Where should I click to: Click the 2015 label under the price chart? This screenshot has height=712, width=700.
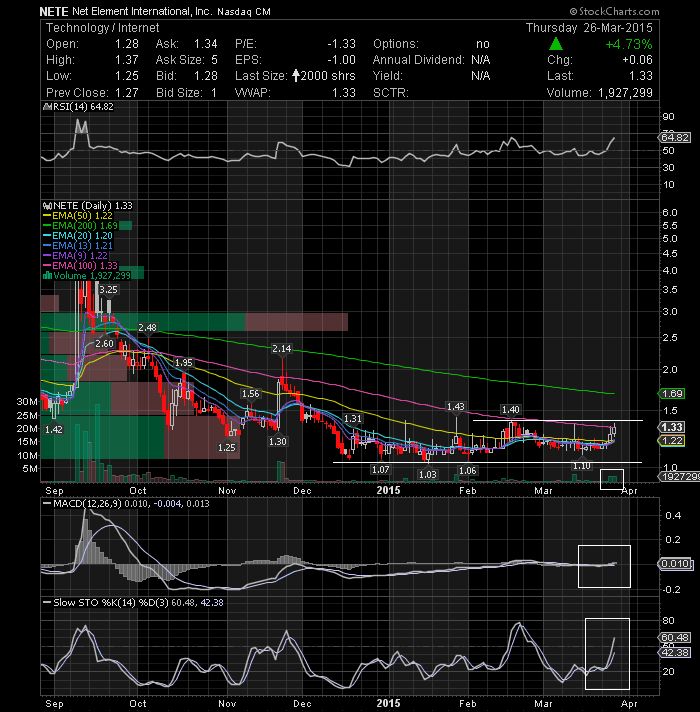[x=389, y=490]
